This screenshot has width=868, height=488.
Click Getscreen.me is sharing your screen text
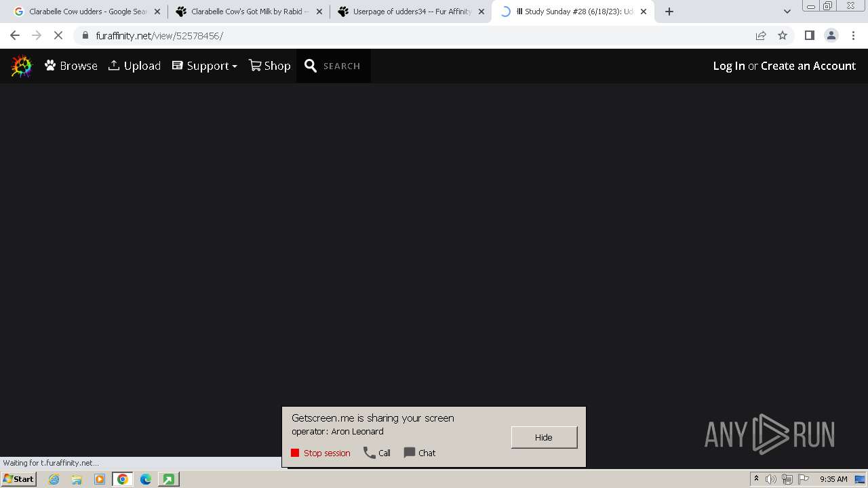tap(373, 418)
